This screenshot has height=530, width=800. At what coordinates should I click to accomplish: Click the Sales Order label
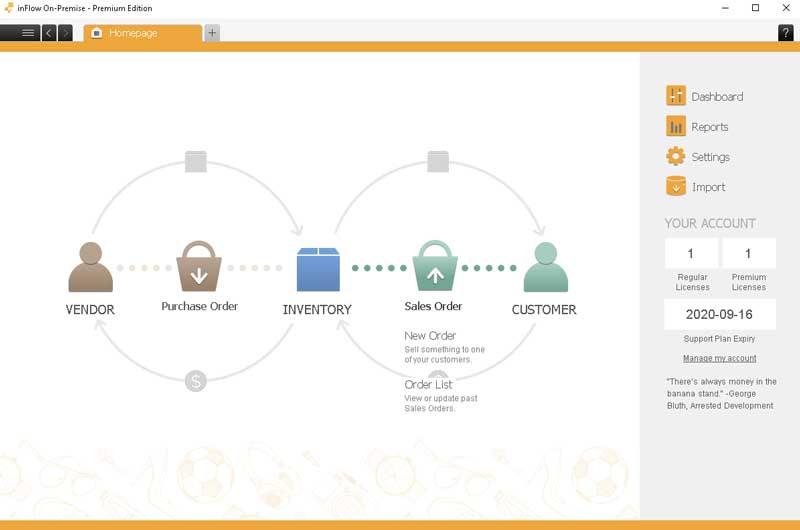tap(433, 306)
